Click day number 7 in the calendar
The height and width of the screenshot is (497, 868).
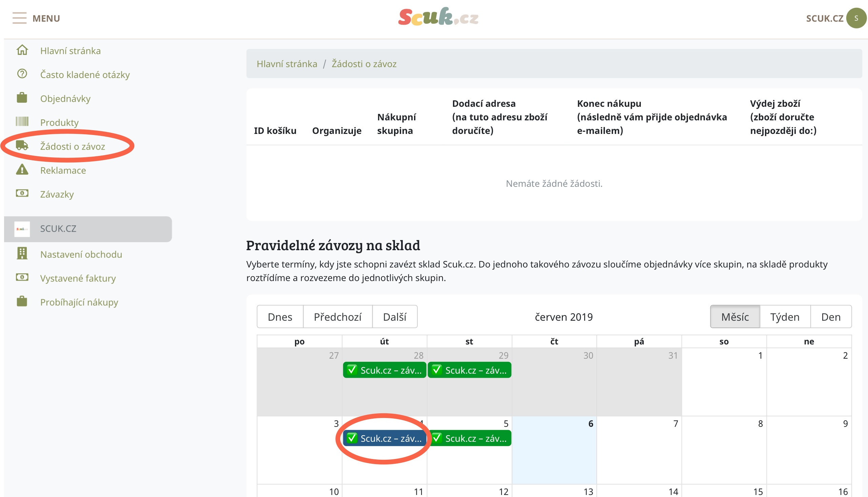pos(675,424)
